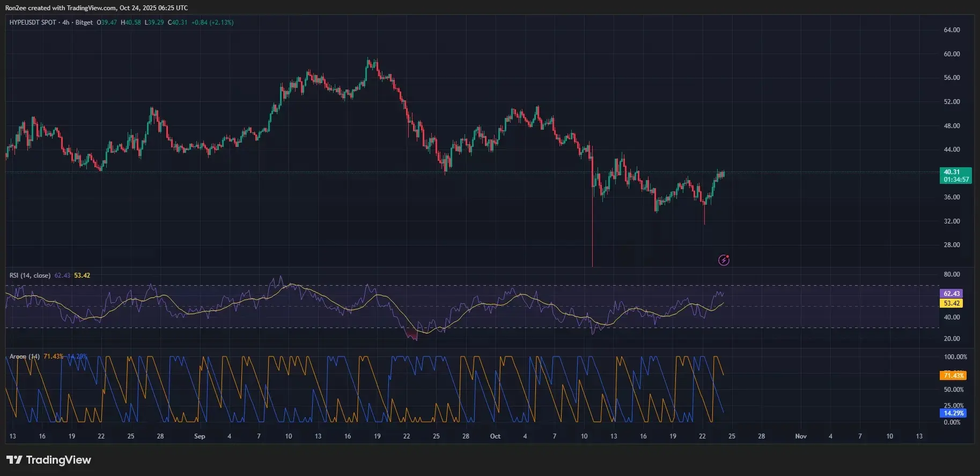Image resolution: width=980 pixels, height=476 pixels.
Task: Click the Oct label on time axis
Action: (x=495, y=436)
